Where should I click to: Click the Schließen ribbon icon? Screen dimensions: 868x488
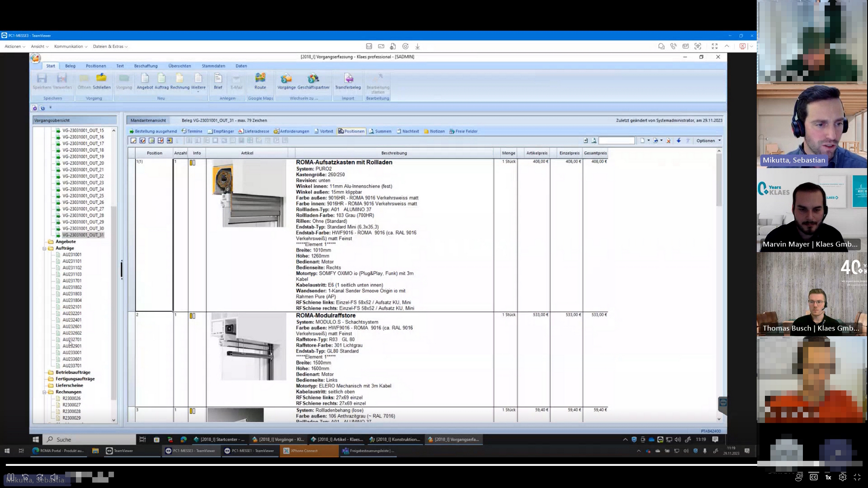click(101, 81)
